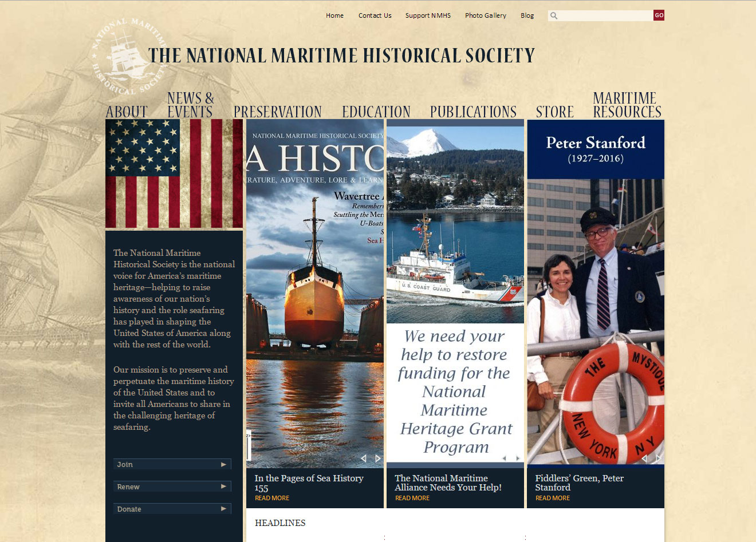Click the 'We need your help' grant text banner
Image resolution: width=756 pixels, height=542 pixels.
pyautogui.click(x=455, y=392)
